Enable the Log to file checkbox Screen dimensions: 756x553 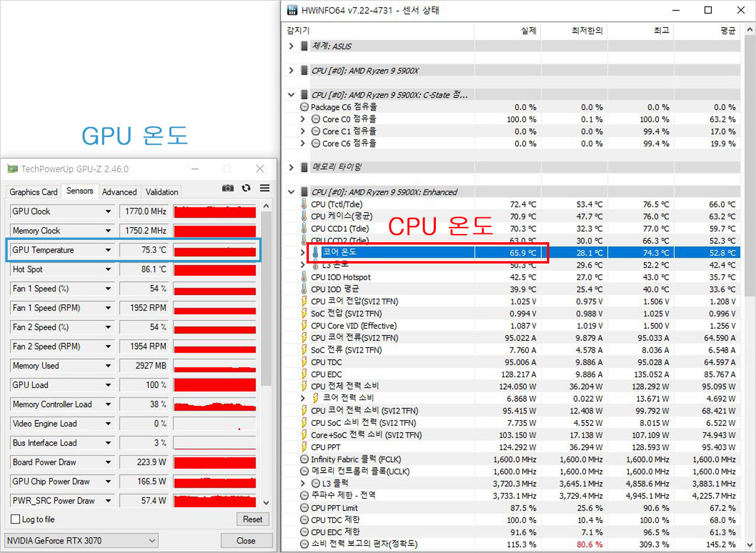coord(15,519)
